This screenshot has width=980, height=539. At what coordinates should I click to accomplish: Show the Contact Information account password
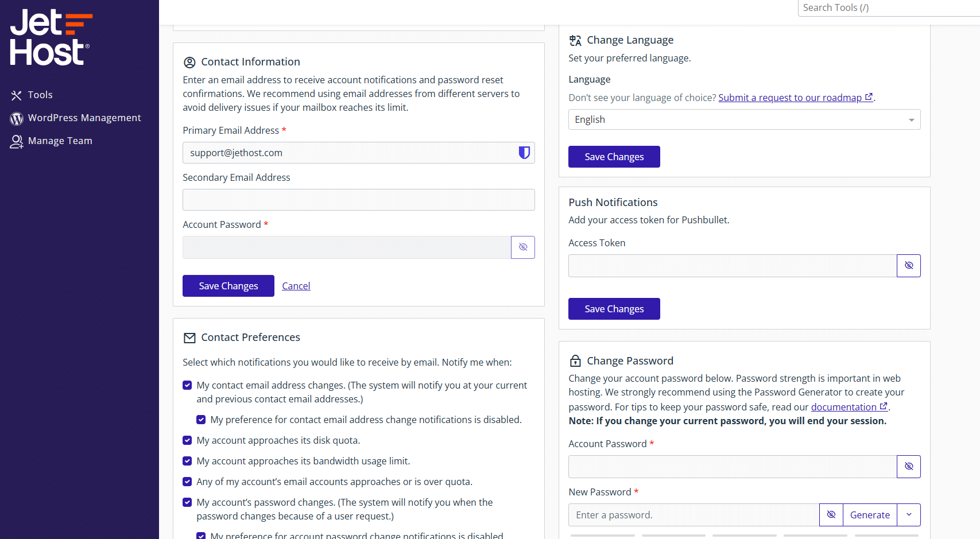[522, 247]
